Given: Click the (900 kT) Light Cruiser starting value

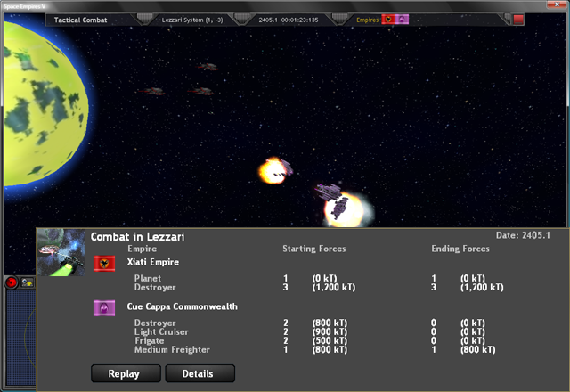Looking at the screenshot, I should (x=330, y=331).
